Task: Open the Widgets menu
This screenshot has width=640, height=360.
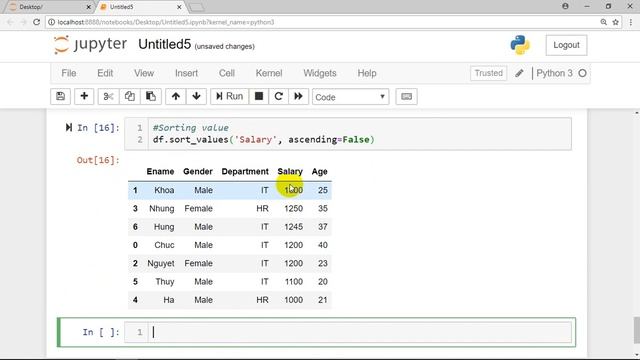Action: click(x=320, y=73)
